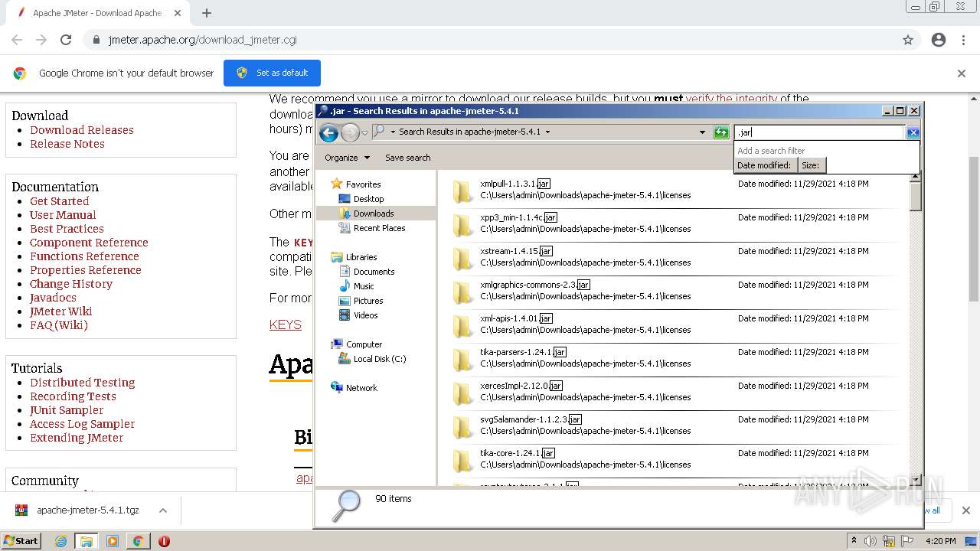Select Favorites star in Explorer sidebar
The width and height of the screenshot is (980, 551).
pyautogui.click(x=336, y=184)
